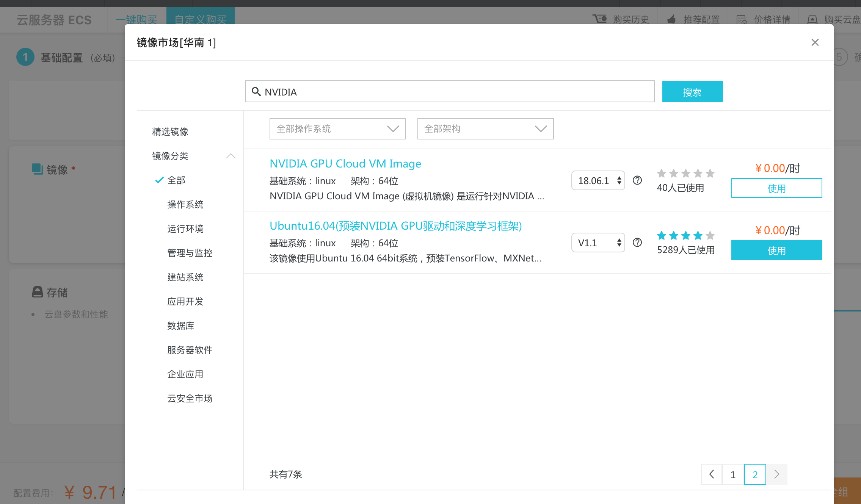Go to next page arrow
Image resolution: width=861 pixels, height=504 pixels.
(777, 474)
